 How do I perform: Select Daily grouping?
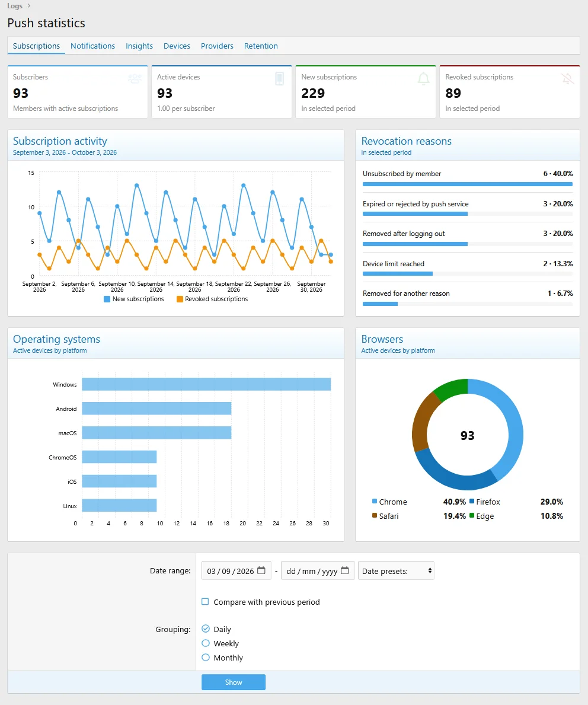click(206, 629)
